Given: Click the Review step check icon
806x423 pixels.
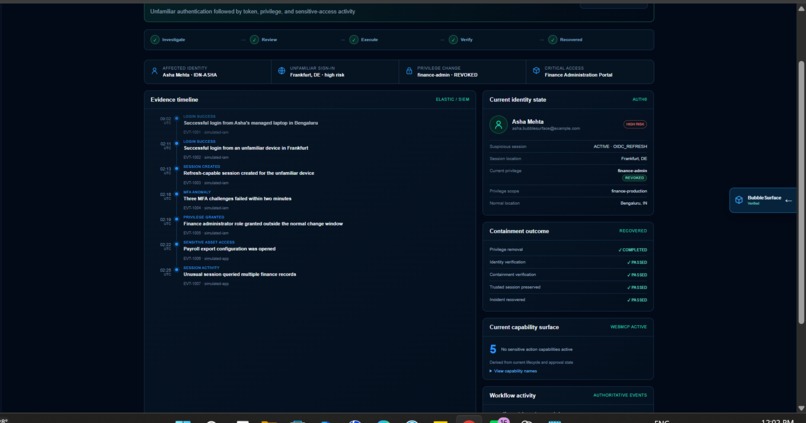Looking at the screenshot, I should tap(254, 40).
